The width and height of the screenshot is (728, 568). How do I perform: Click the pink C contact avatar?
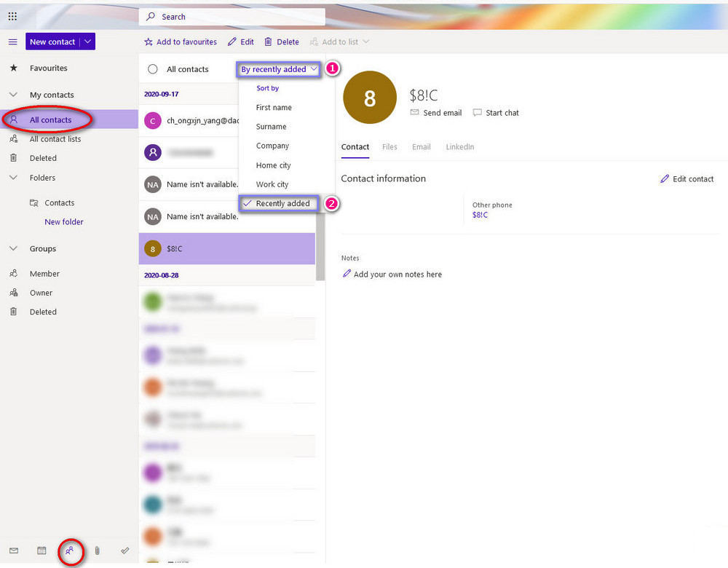[153, 121]
